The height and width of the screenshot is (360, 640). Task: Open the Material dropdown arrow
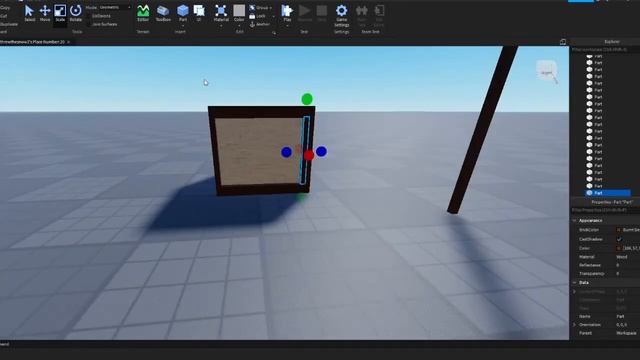click(x=221, y=25)
